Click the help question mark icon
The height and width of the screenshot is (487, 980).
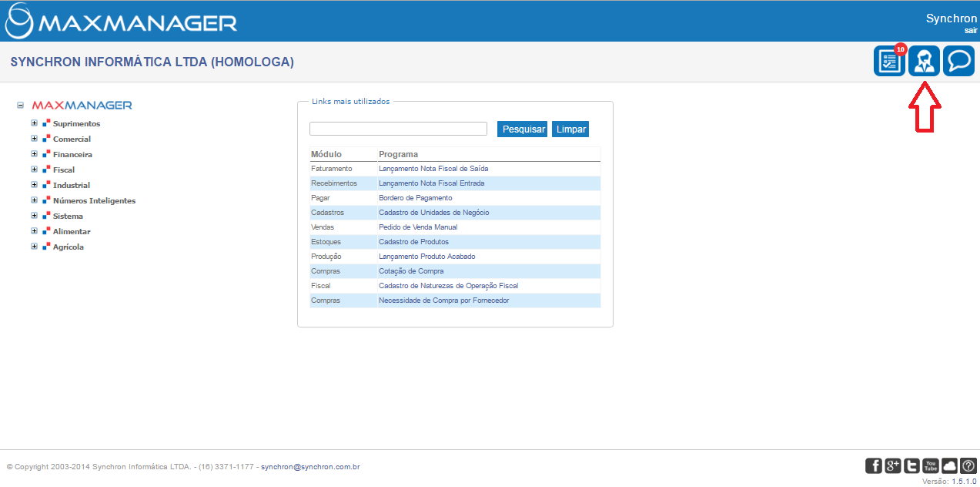pyautogui.click(x=968, y=465)
